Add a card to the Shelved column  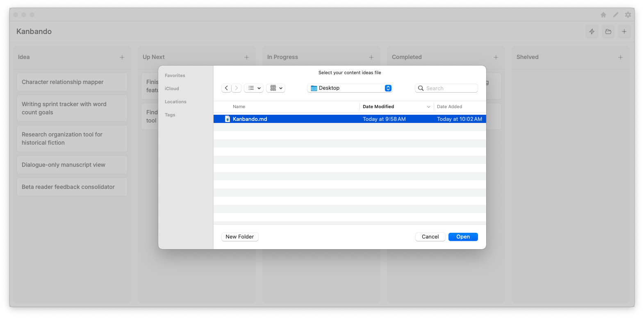pos(620,57)
